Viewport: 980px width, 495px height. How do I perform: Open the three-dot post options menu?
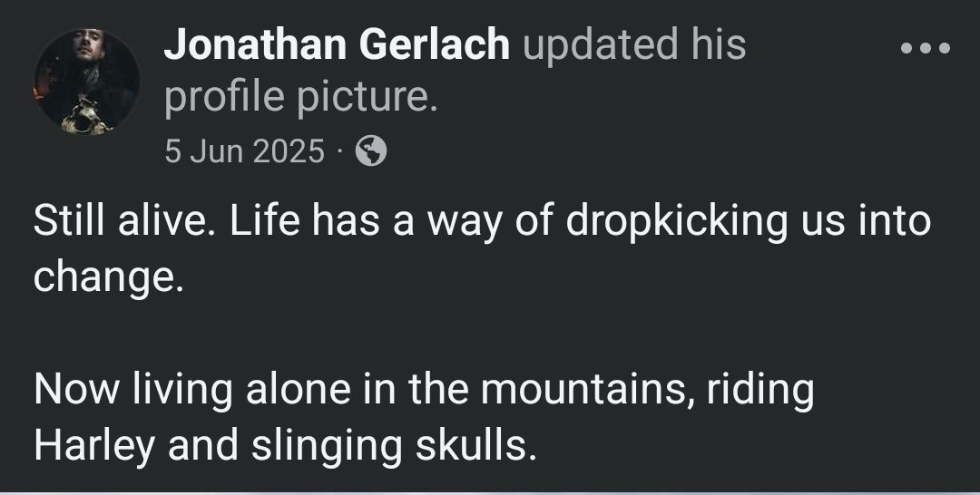click(926, 47)
